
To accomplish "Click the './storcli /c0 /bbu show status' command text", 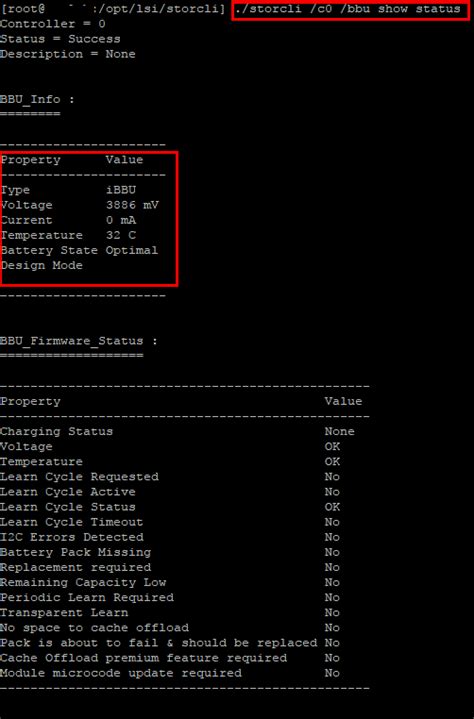I will click(347, 9).
